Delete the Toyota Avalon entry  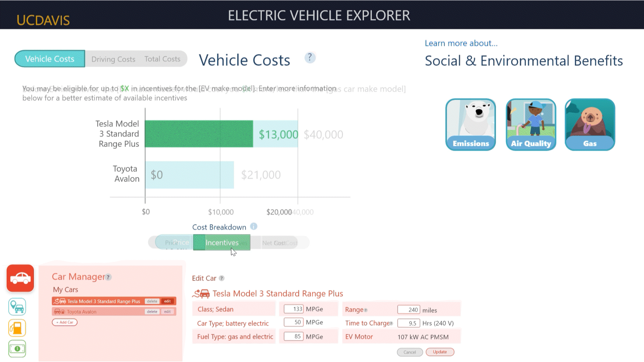[152, 312]
